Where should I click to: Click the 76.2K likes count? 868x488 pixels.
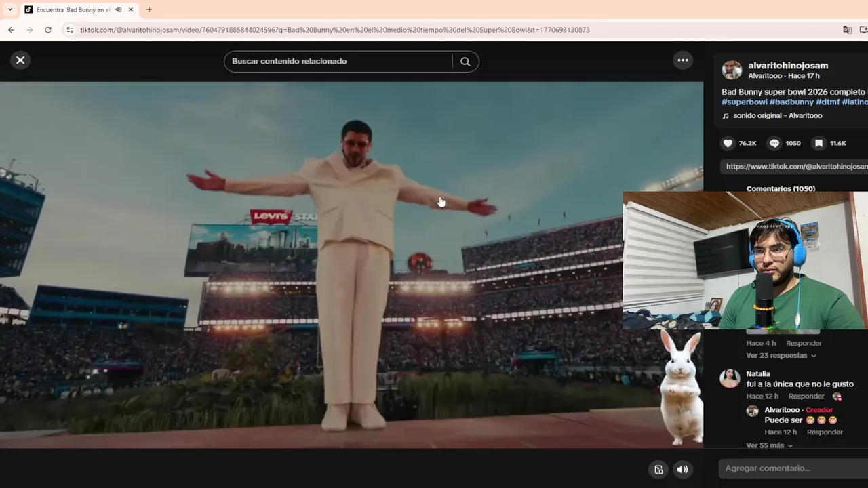pyautogui.click(x=747, y=144)
